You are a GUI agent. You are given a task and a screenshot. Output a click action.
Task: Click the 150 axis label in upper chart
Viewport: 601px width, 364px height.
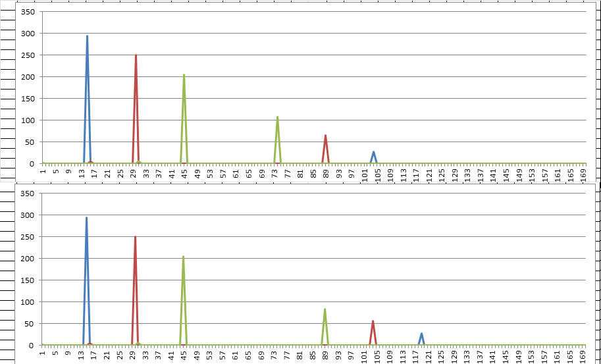click(x=30, y=99)
